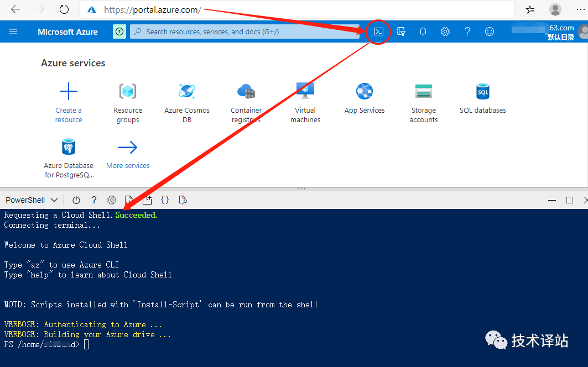
Task: Open Directories and subscriptions filter icon
Action: tap(401, 32)
